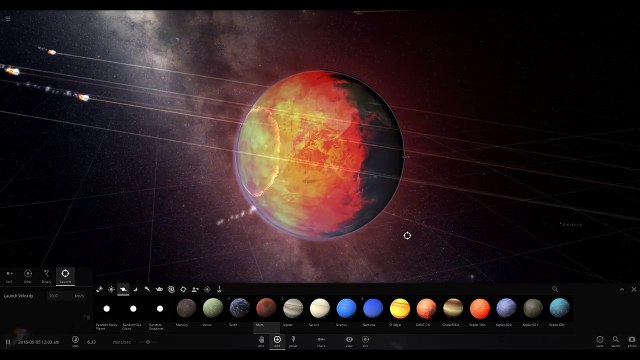Select the Still launch mode tab
Viewport: 640px width, 360px height.
click(9, 276)
